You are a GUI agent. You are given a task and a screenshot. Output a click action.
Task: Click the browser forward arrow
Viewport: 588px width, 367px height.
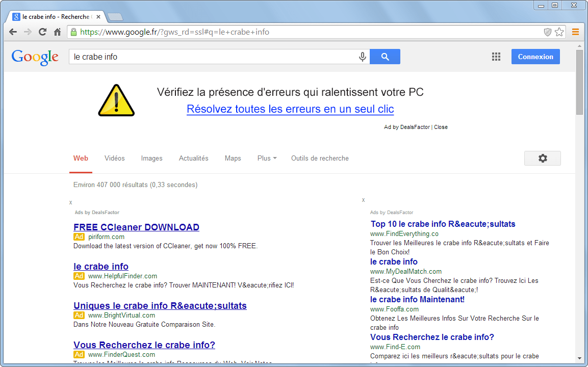[x=28, y=32]
